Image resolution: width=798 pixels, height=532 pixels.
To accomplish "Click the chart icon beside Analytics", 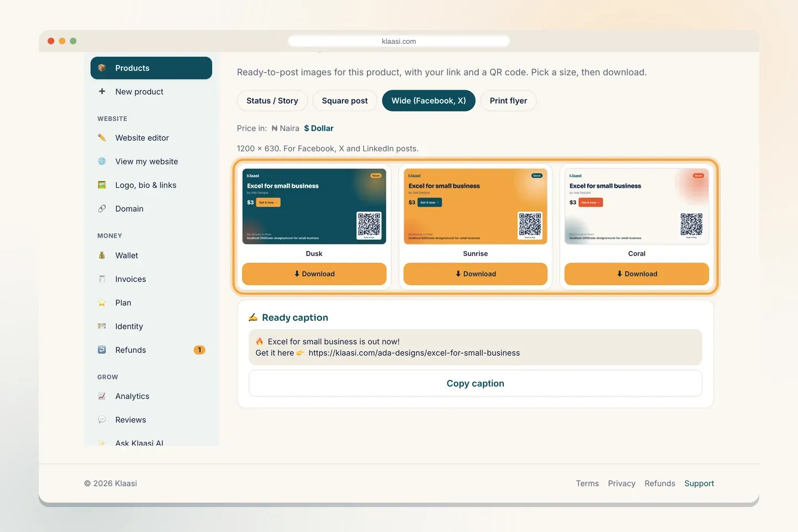I will pyautogui.click(x=102, y=396).
